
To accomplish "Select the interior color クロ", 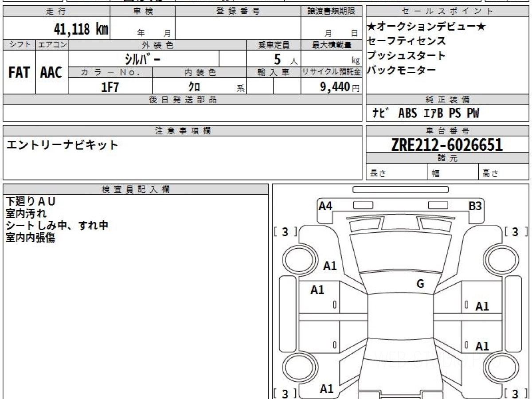I will [194, 86].
